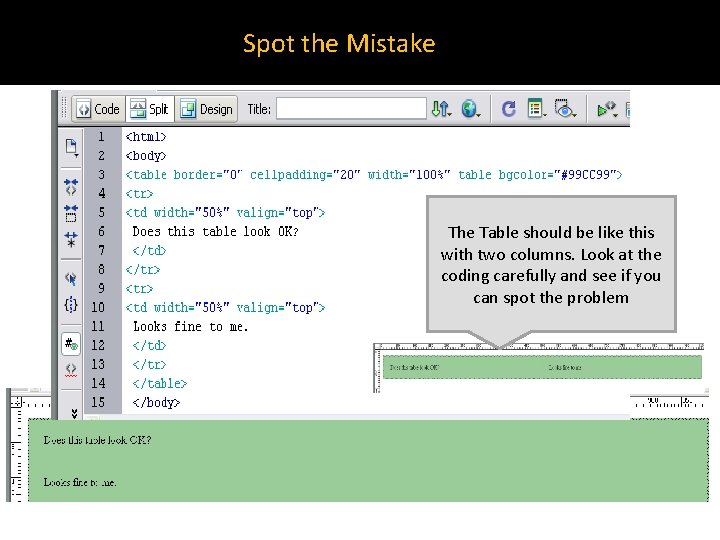Toggle line numbers in code view
Screen dimensions: 720x540
coord(71,344)
